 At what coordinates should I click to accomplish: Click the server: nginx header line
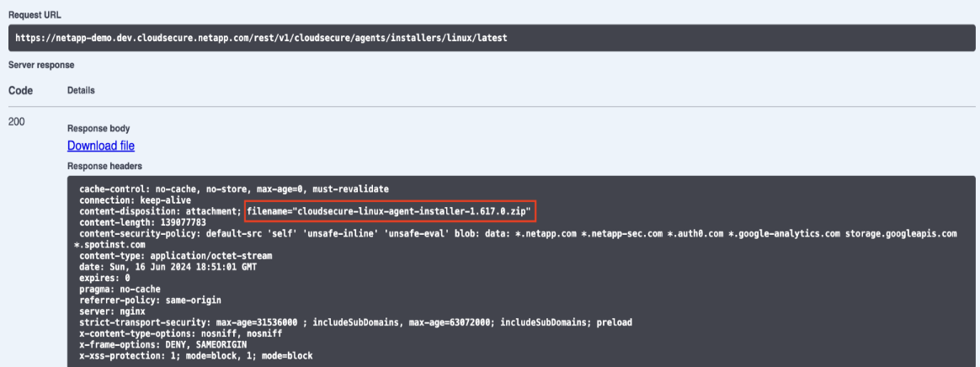[x=113, y=311]
